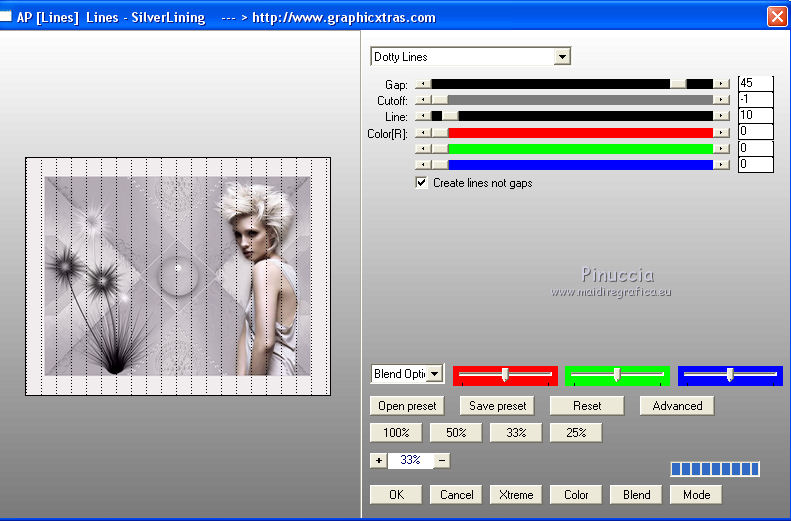Click the red Color[R] slider right arrow

click(x=721, y=133)
